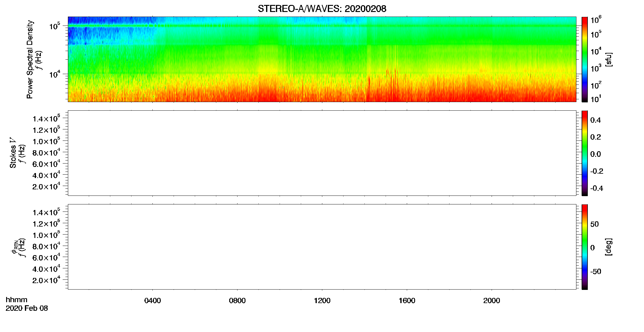
Task: Click the 10^3 label on spectral color bar
Action: [x=596, y=68]
